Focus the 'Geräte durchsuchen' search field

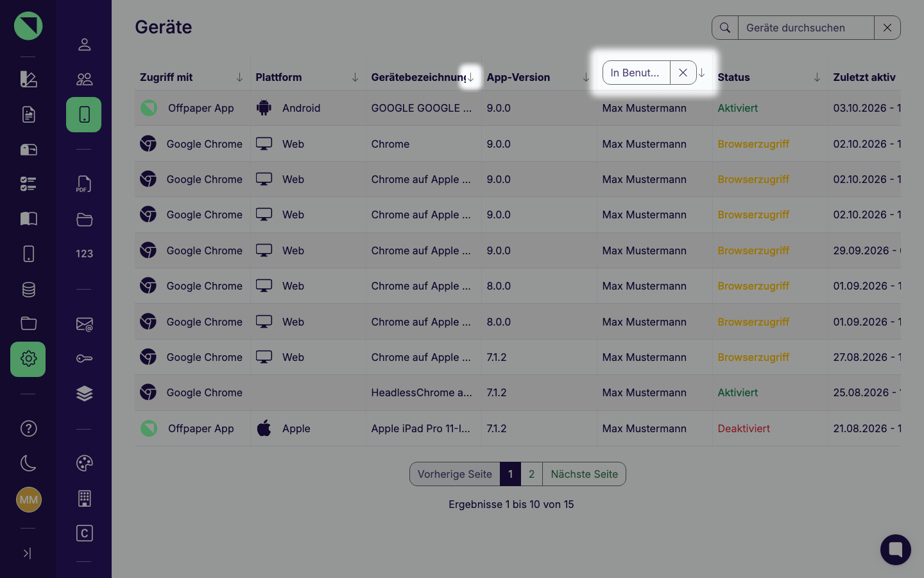tap(806, 28)
